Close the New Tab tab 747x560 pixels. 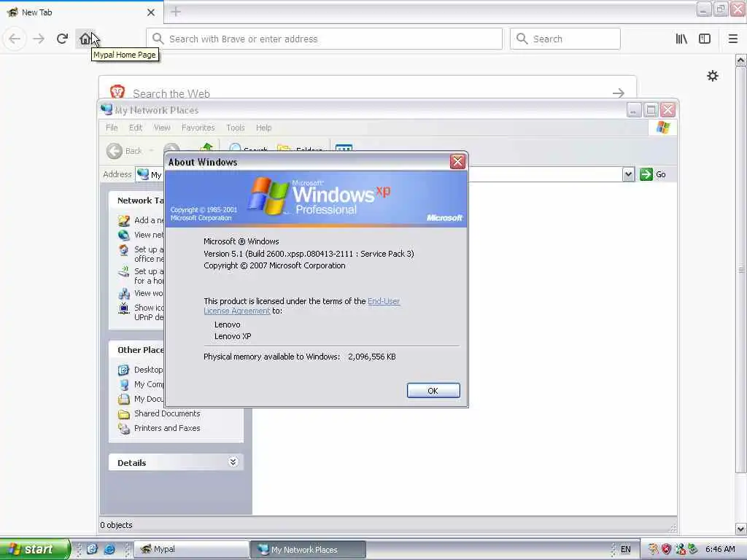tap(150, 12)
